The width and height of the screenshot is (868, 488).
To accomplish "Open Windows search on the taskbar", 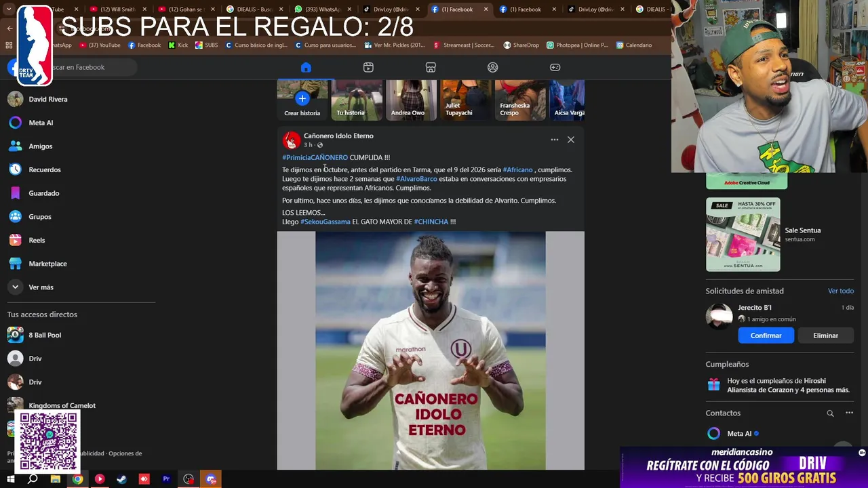I will tap(33, 479).
